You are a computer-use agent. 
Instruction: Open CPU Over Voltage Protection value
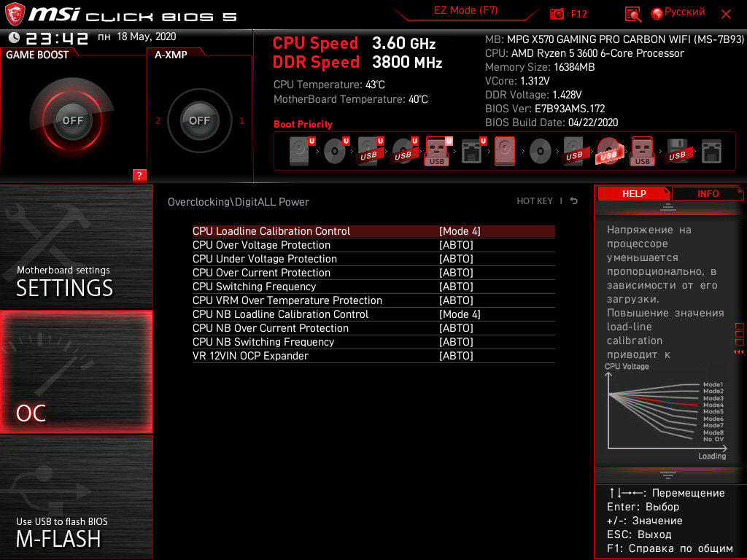456,245
